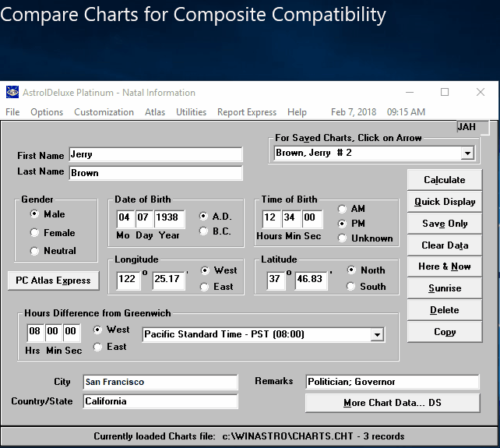500x448 pixels.
Task: Click the Here & Now button
Action: point(445,266)
